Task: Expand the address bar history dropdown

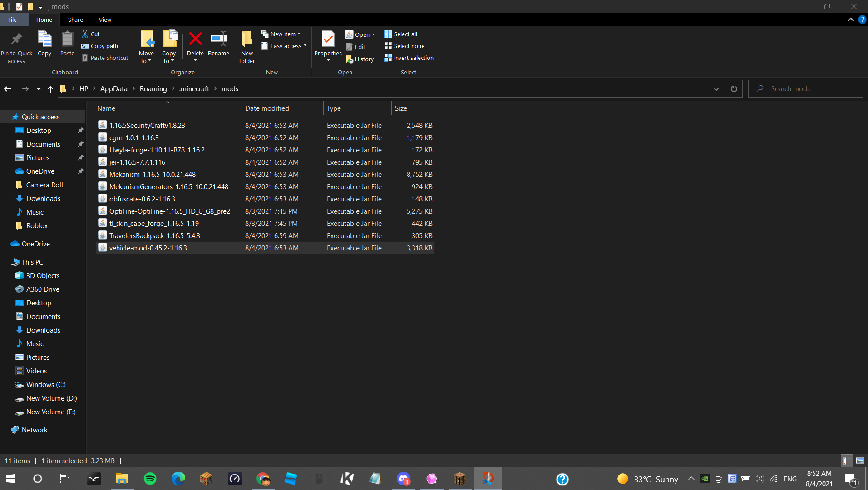Action: click(x=716, y=89)
